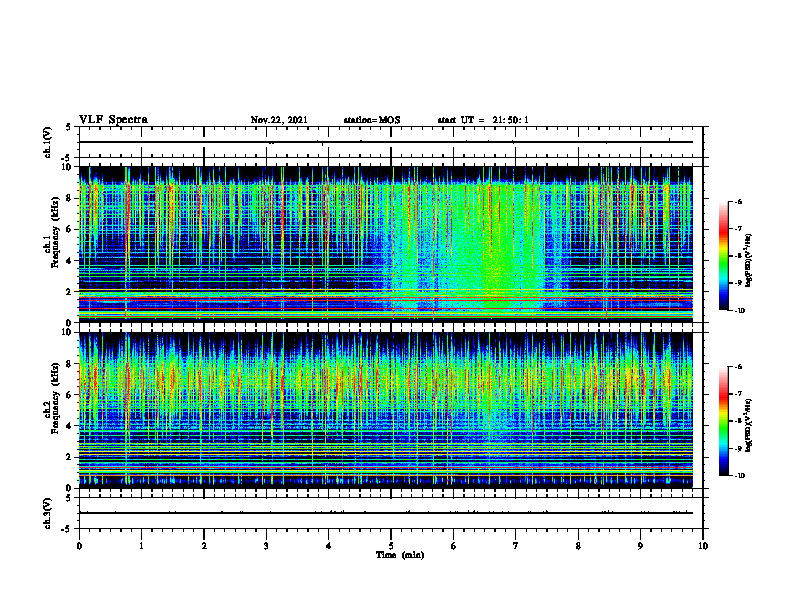Click time axis tick label "2"
Viewport: 792px width, 612px height.
[204, 546]
